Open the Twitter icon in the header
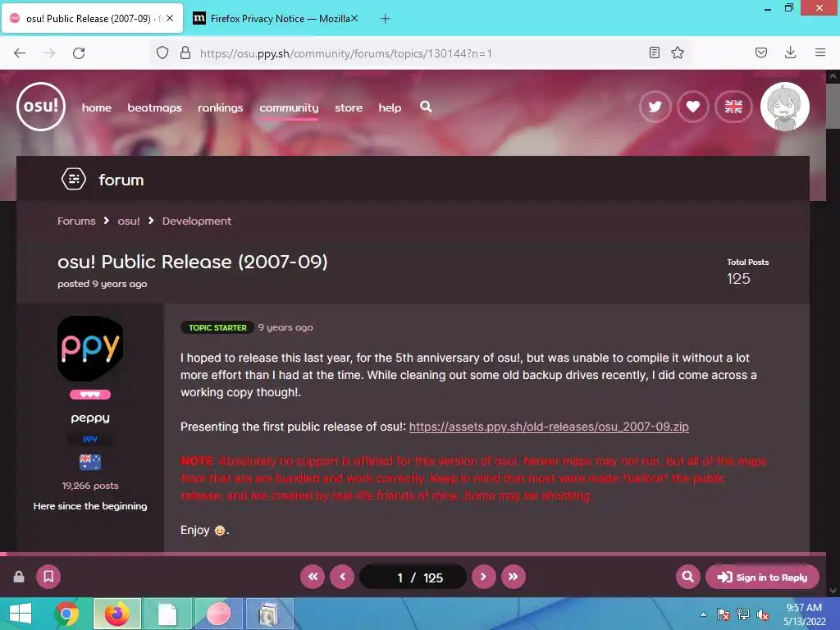 pos(655,107)
